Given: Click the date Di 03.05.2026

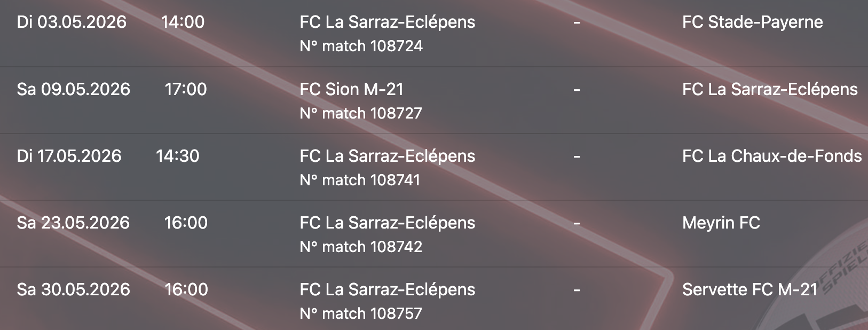Looking at the screenshot, I should pyautogui.click(x=72, y=22).
